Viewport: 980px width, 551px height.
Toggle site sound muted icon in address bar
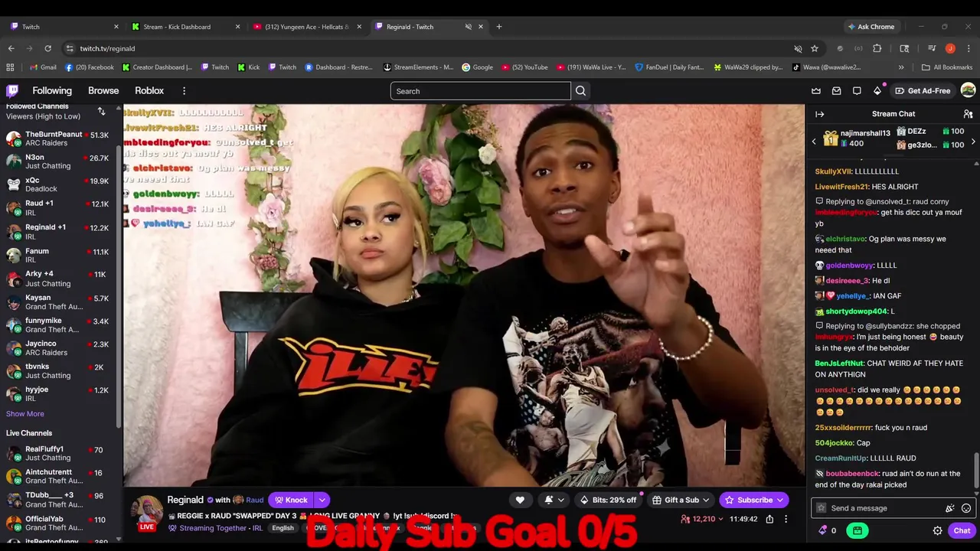click(x=798, y=48)
